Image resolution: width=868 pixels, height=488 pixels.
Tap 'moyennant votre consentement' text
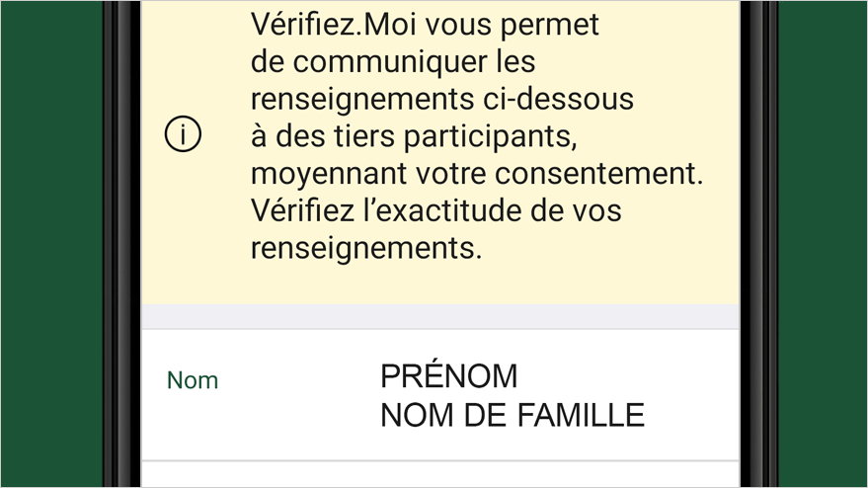(x=477, y=174)
